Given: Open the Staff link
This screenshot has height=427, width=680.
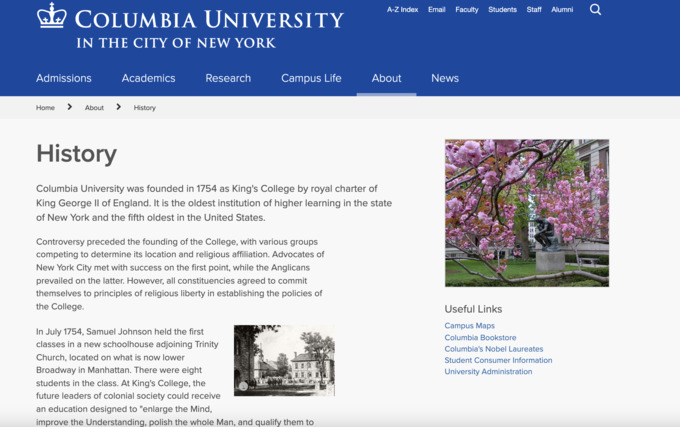Looking at the screenshot, I should pyautogui.click(x=534, y=10).
